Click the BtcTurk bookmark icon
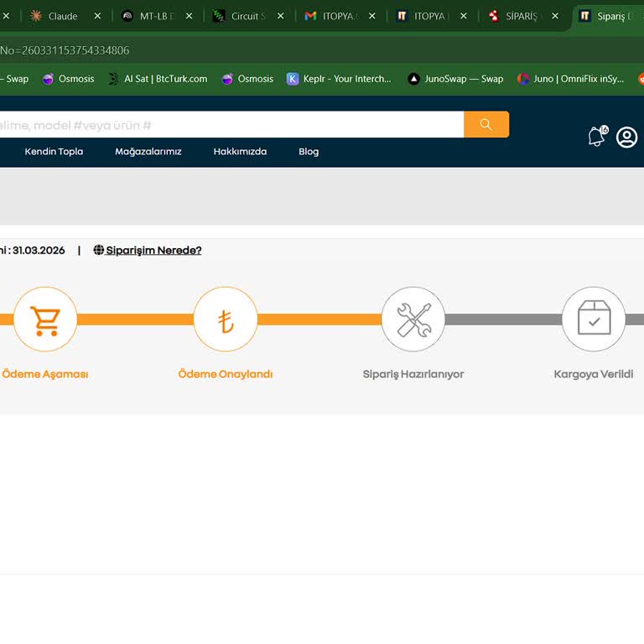Viewport: 644px width, 644px height. 113,79
